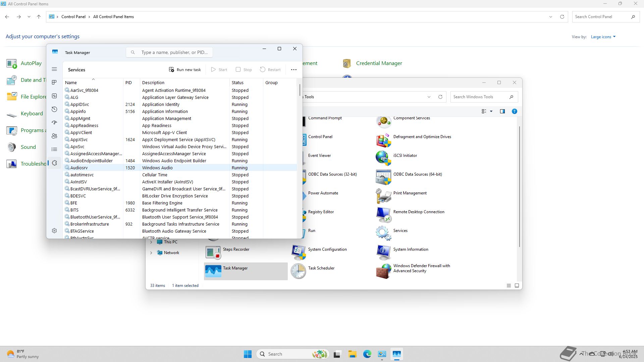Open the Users page in Task Manager sidebar
This screenshot has height=362, width=644.
pyautogui.click(x=54, y=136)
